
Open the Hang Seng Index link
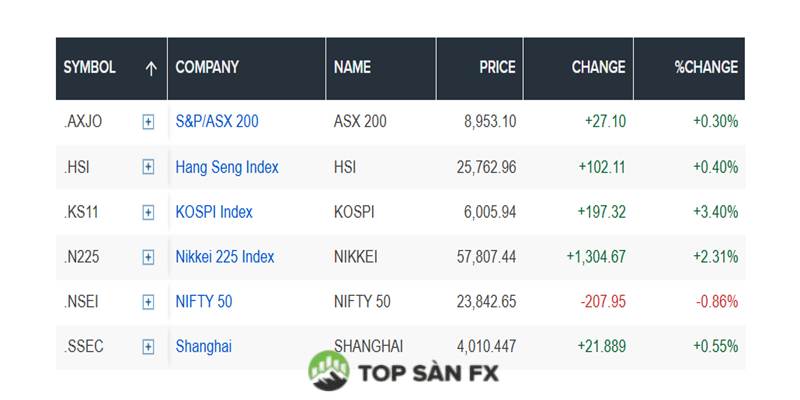pyautogui.click(x=227, y=167)
